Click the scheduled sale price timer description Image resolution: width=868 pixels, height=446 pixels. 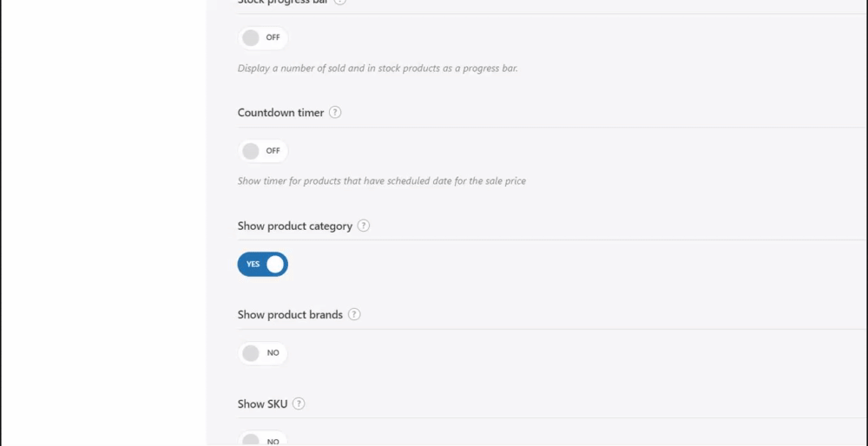381,181
